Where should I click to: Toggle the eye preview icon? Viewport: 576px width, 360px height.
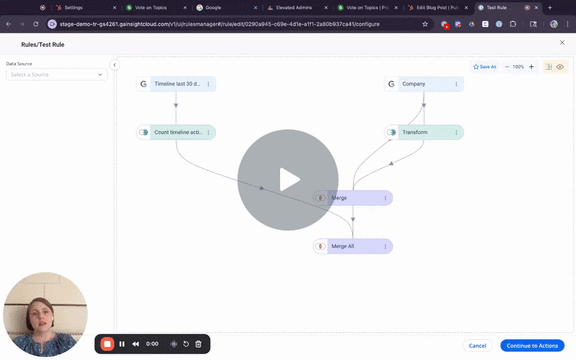point(560,67)
